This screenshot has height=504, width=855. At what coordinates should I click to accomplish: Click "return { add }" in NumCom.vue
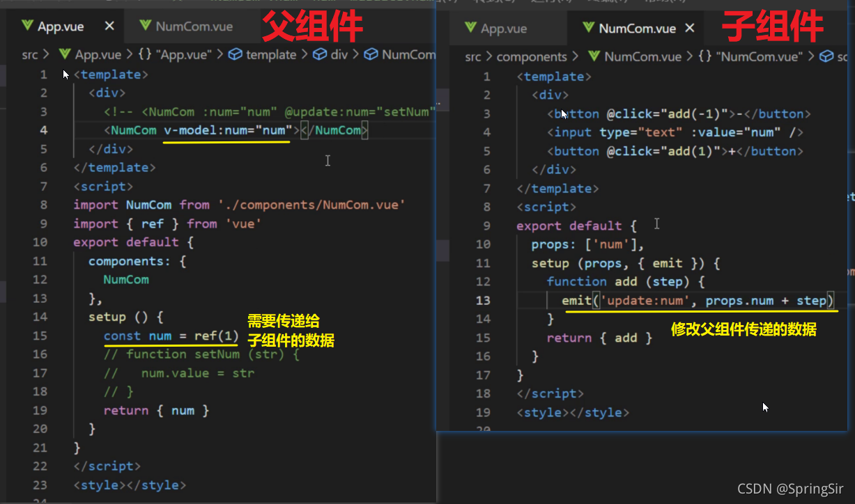tap(599, 338)
